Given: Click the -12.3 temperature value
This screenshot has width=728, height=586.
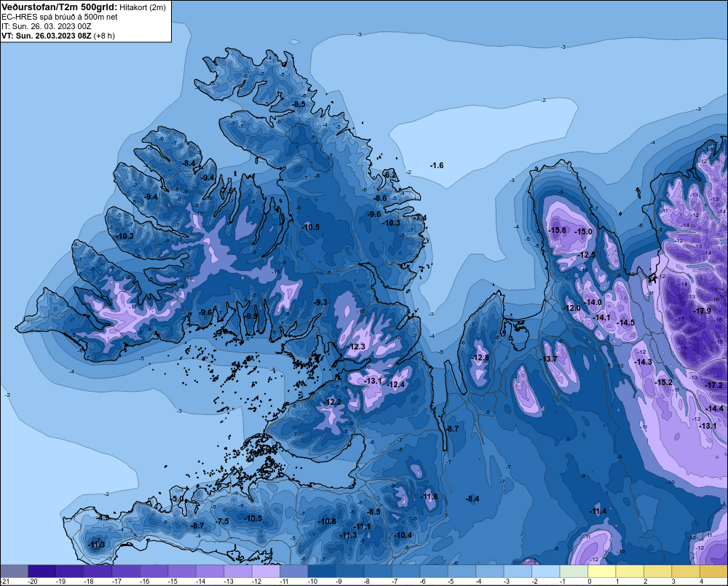Looking at the screenshot, I should point(357,347).
